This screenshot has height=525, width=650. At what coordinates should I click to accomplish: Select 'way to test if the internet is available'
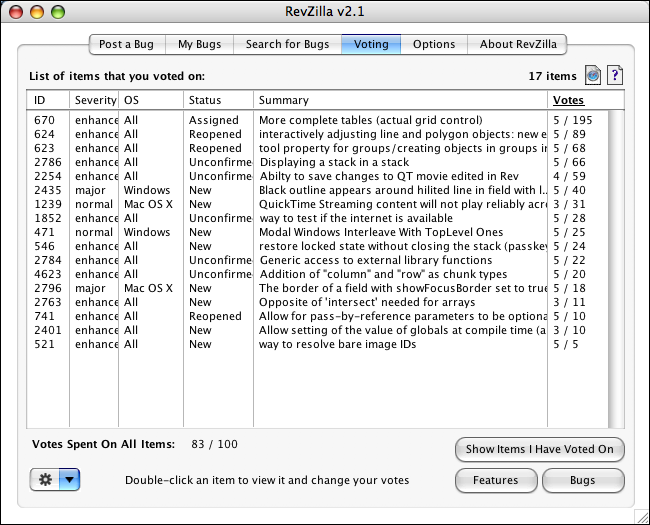click(318, 218)
